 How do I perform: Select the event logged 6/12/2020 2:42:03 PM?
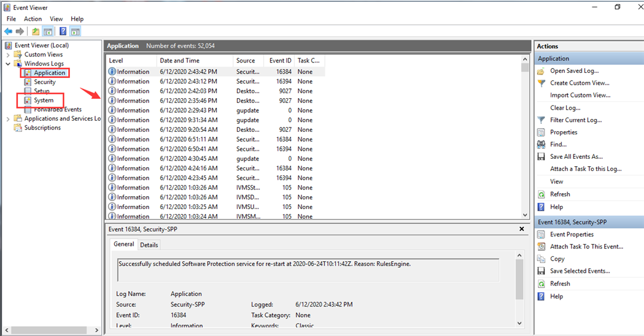coord(215,91)
